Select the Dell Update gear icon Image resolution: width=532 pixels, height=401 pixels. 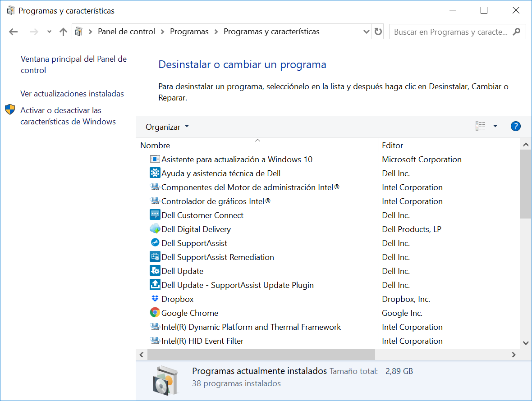pos(155,271)
